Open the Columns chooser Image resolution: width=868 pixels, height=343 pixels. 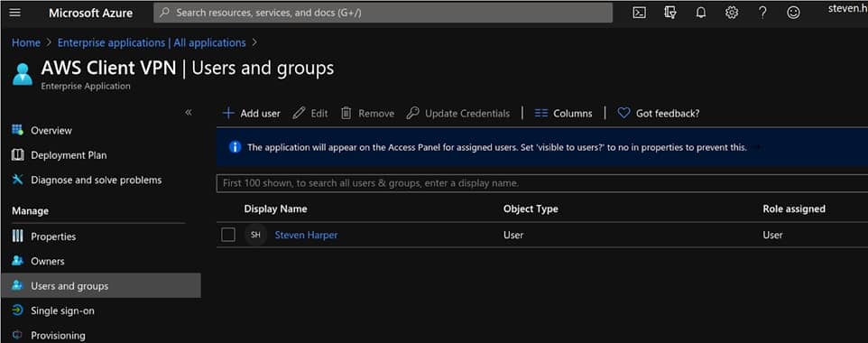[x=564, y=113]
